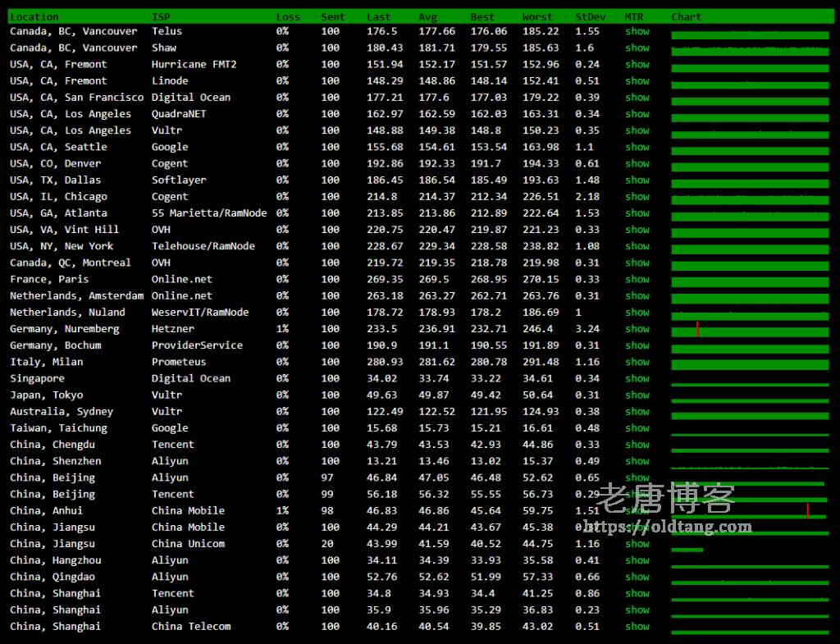Open show link for Paris Online.net row
Screen dimensions: 840x644
click(637, 279)
